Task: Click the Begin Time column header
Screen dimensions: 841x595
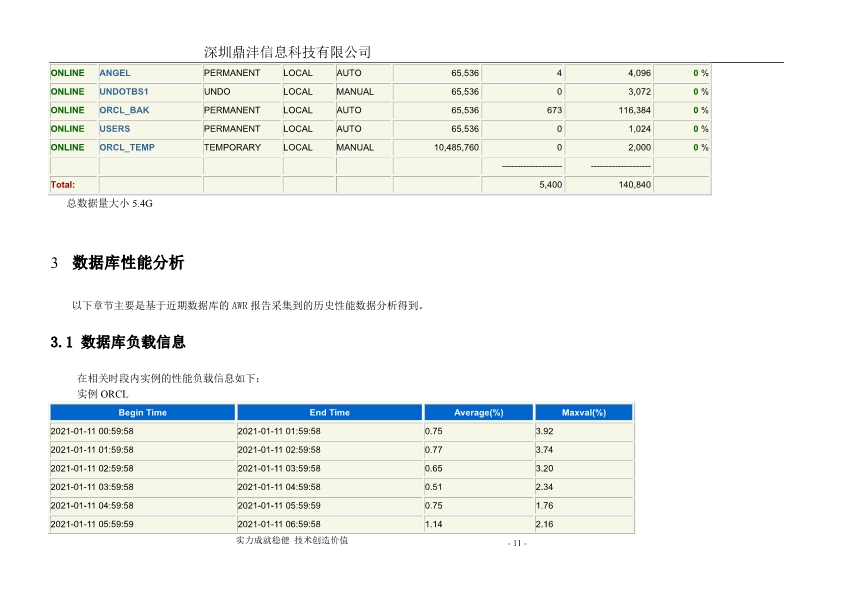Action: pyautogui.click(x=143, y=412)
